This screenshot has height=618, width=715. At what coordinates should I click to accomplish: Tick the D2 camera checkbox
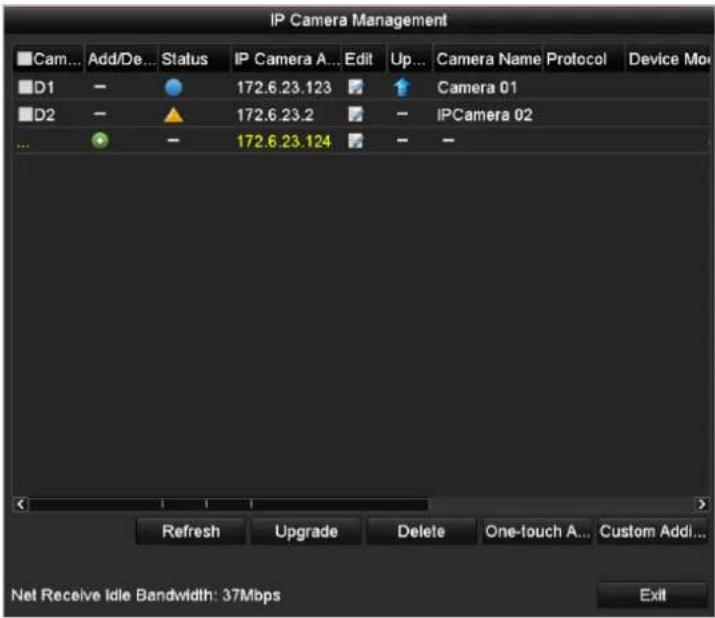tap(25, 114)
